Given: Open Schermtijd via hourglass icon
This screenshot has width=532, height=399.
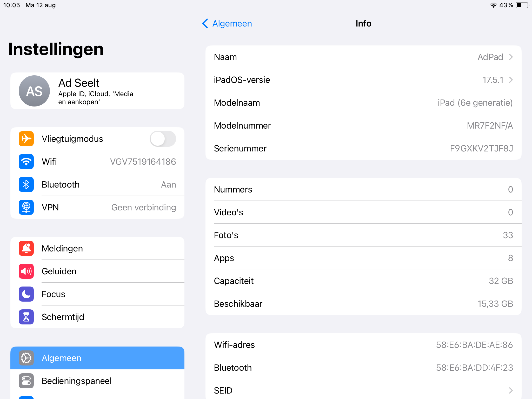Looking at the screenshot, I should (26, 317).
